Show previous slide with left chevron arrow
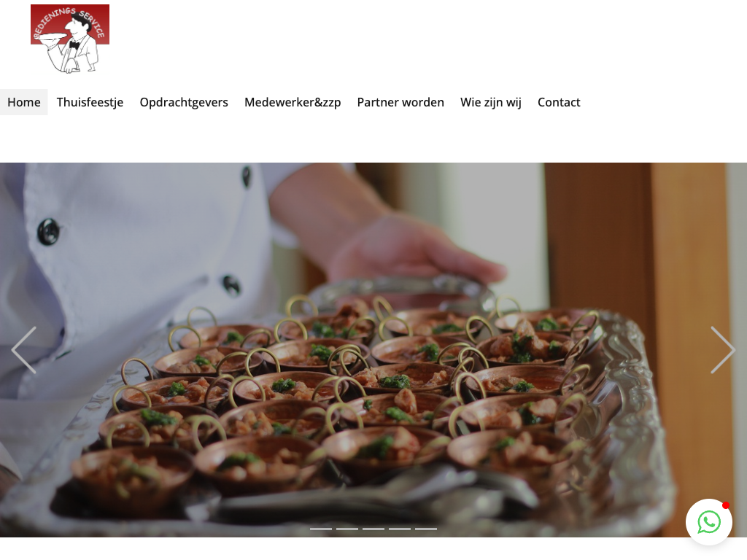This screenshot has height=560, width=747. pyautogui.click(x=24, y=350)
